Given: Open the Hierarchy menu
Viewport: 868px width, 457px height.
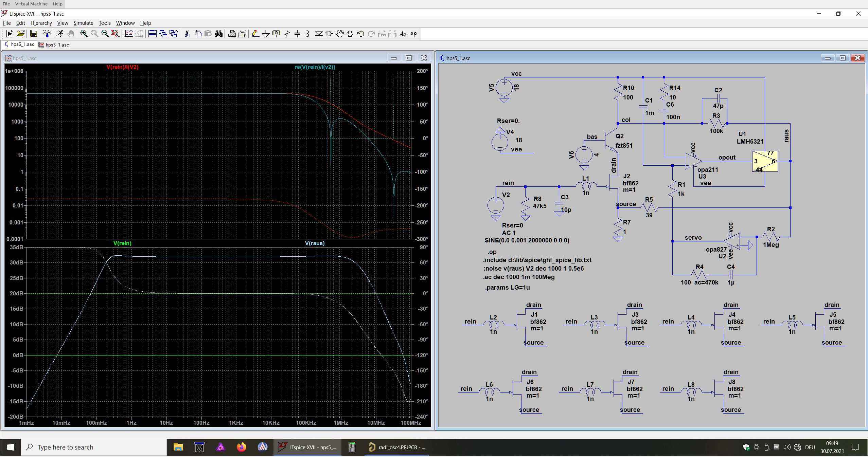Looking at the screenshot, I should (x=41, y=23).
